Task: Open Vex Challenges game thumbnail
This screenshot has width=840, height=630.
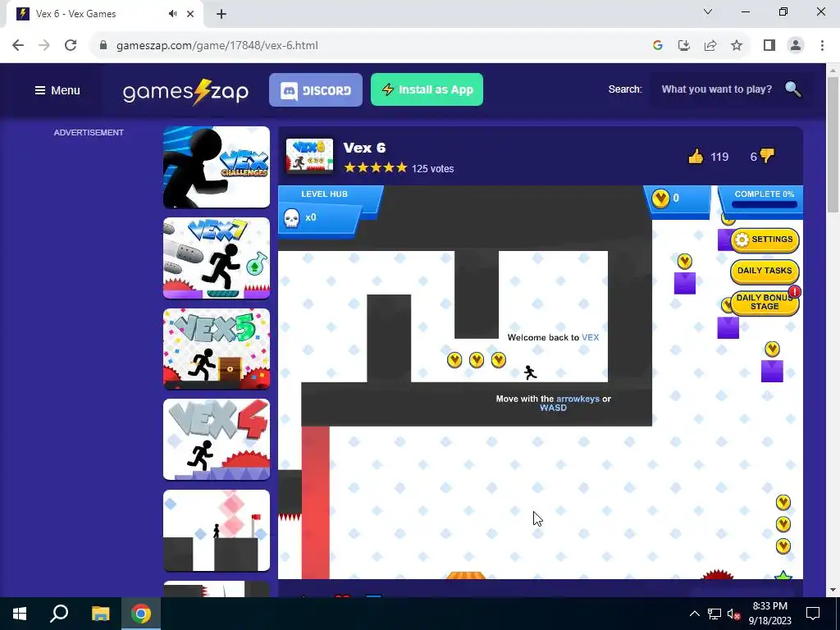Action: click(x=217, y=167)
